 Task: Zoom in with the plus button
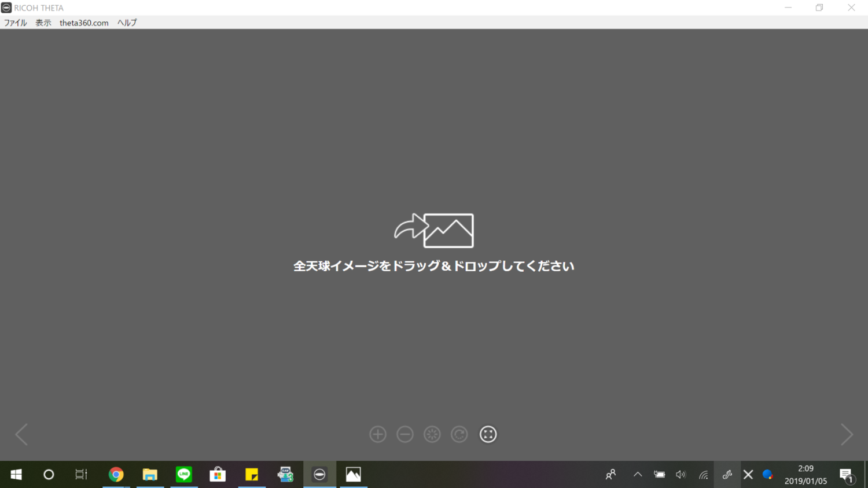coord(378,434)
